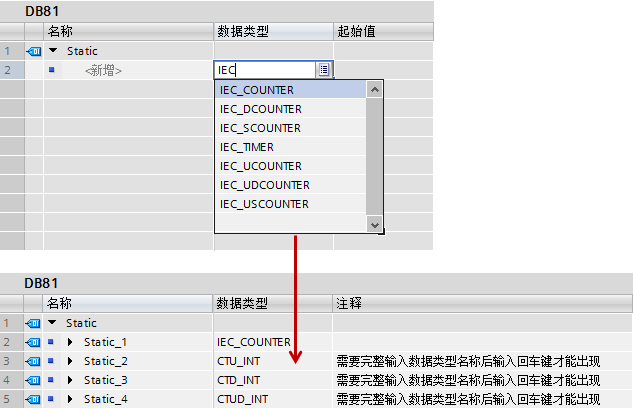The width and height of the screenshot is (633, 409).
Task: Click the tag icon on Static_4 row
Action: 33,399
